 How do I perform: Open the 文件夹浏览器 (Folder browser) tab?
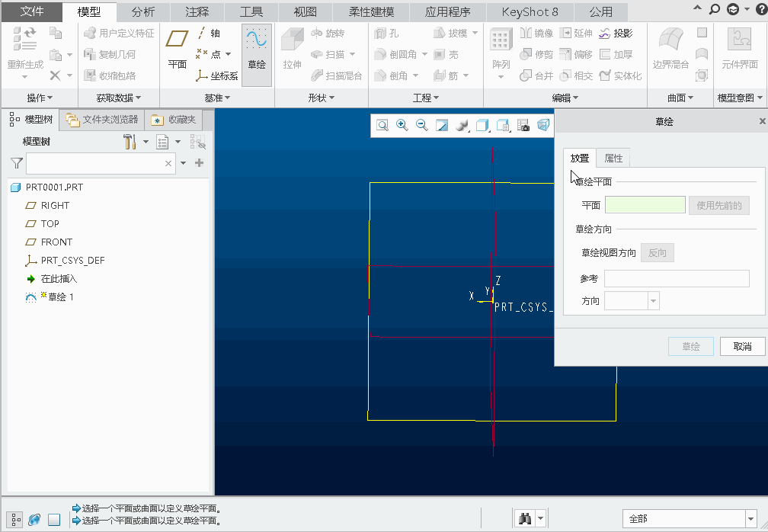(102, 120)
